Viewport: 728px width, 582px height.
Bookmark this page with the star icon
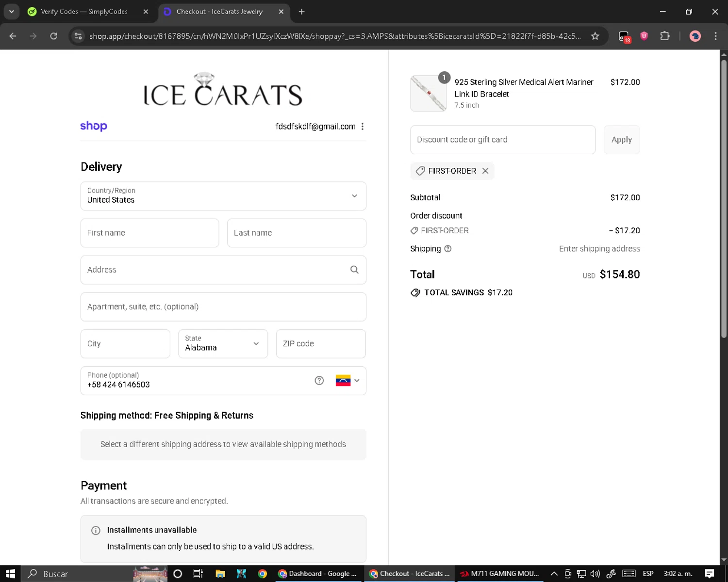(595, 36)
